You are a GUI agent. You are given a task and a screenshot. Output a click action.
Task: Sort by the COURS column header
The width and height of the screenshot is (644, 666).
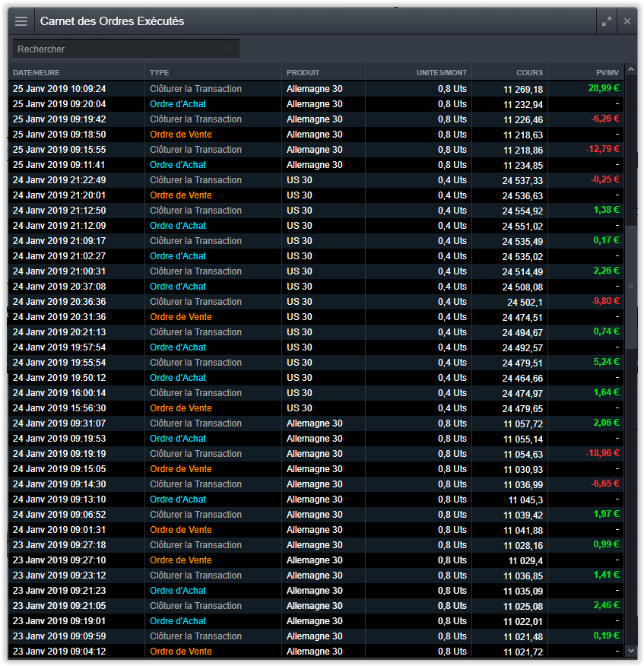pos(529,73)
